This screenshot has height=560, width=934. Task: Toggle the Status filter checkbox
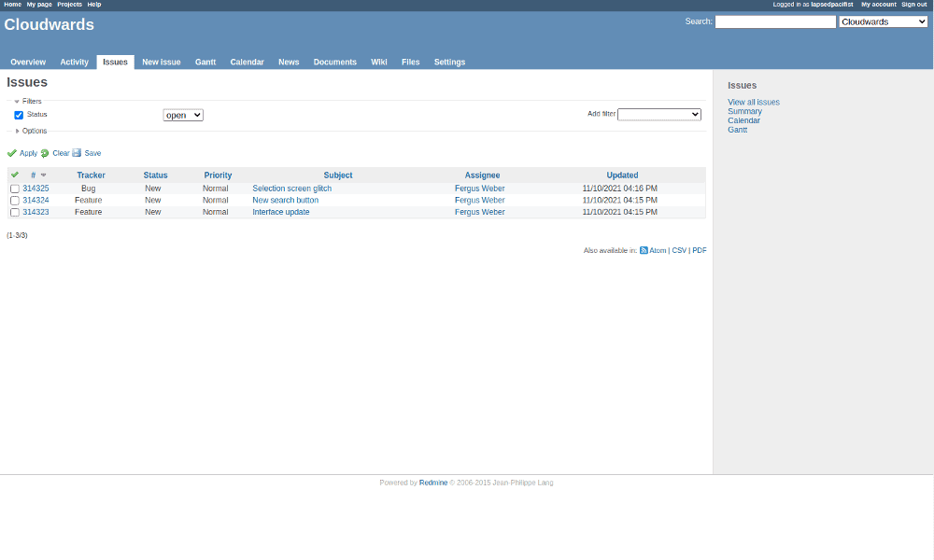pos(19,115)
